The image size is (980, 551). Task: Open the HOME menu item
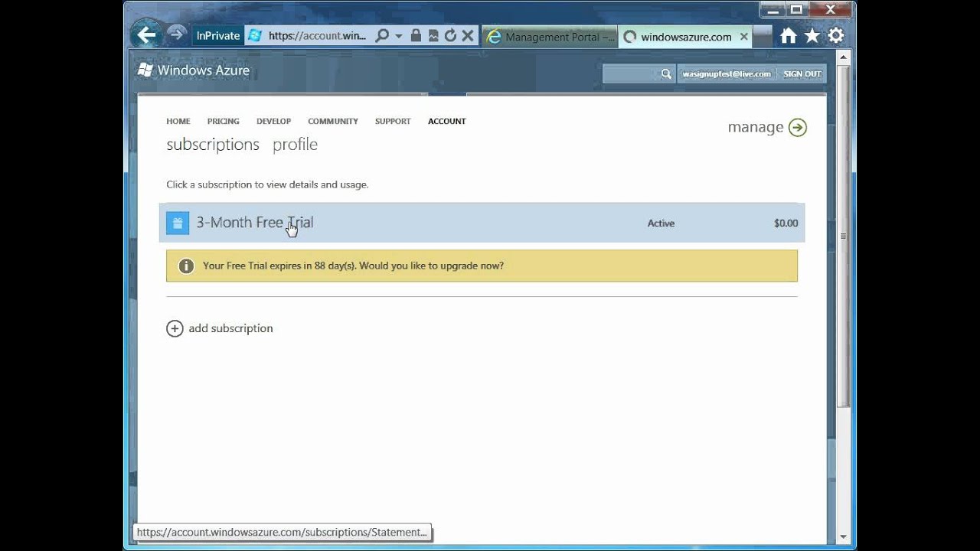(x=178, y=121)
